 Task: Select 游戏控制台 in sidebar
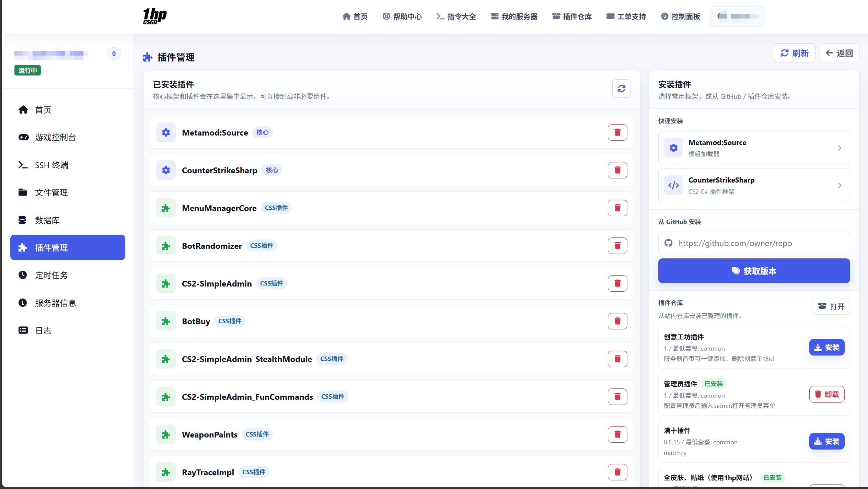pyautogui.click(x=68, y=138)
